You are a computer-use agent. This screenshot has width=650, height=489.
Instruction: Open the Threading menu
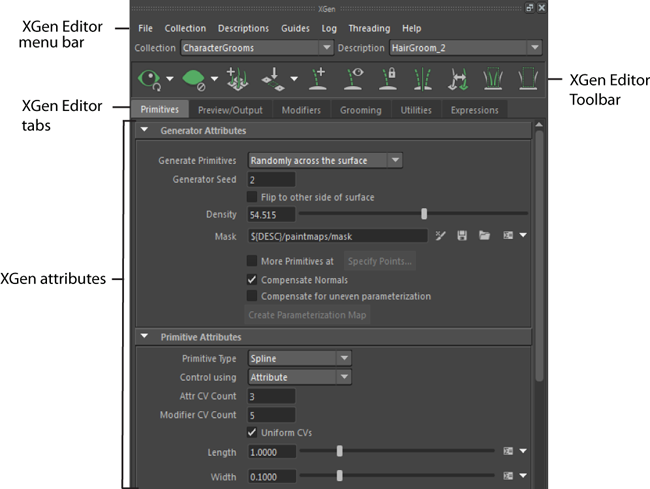369,28
